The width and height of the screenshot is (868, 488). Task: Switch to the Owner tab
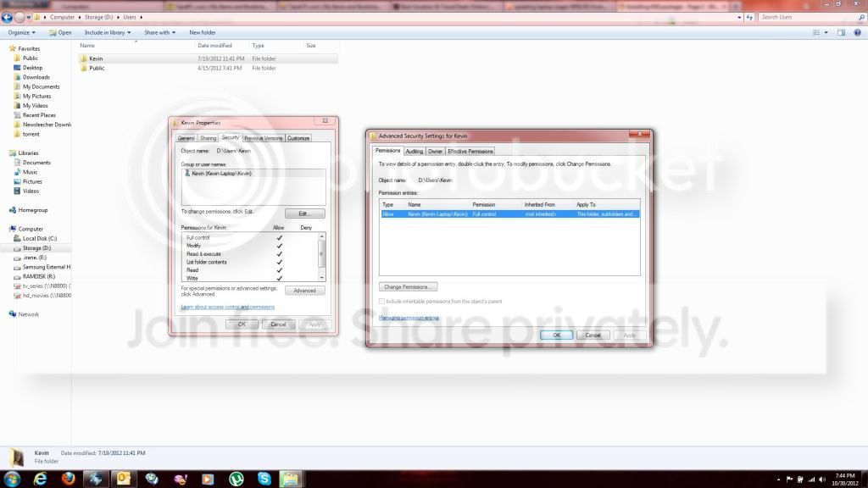click(x=435, y=151)
